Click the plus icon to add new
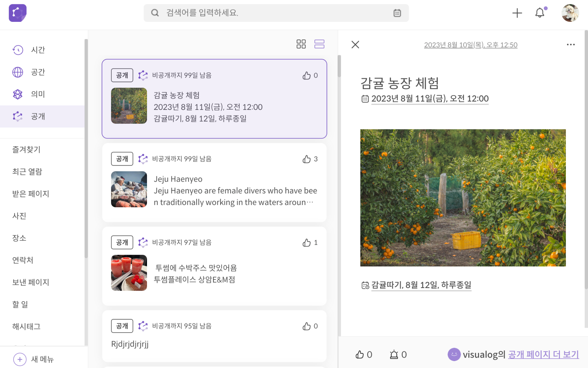This screenshot has width=588, height=368. pos(517,13)
